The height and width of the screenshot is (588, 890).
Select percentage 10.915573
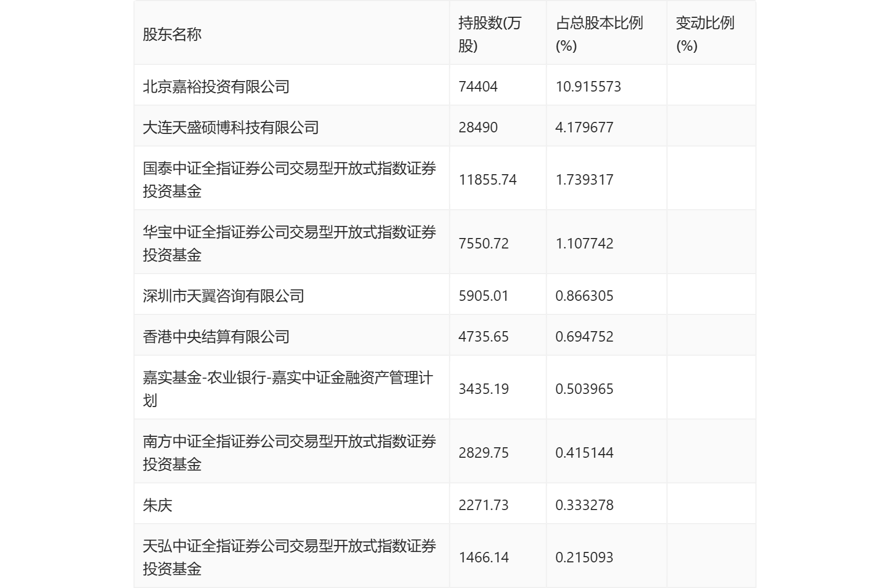[x=588, y=86]
